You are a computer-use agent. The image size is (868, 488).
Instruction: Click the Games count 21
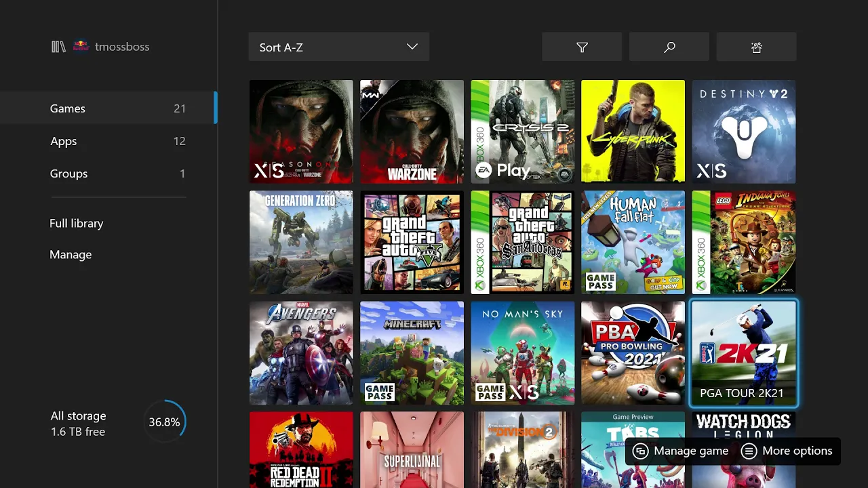coord(180,108)
